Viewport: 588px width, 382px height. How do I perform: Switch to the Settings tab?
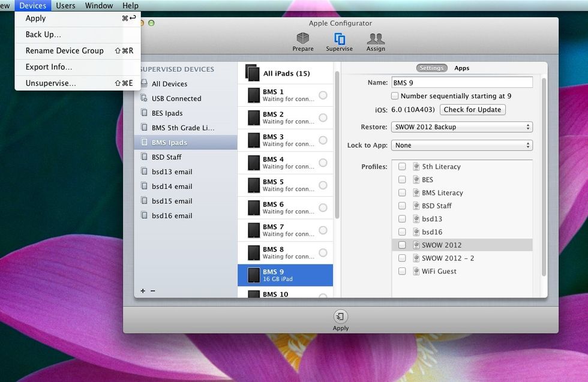tap(431, 68)
